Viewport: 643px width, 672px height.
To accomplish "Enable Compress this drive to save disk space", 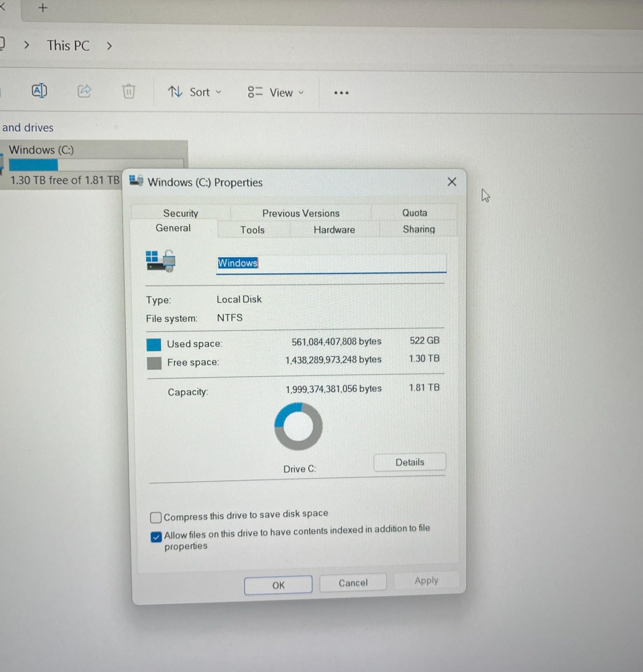I will pos(156,517).
